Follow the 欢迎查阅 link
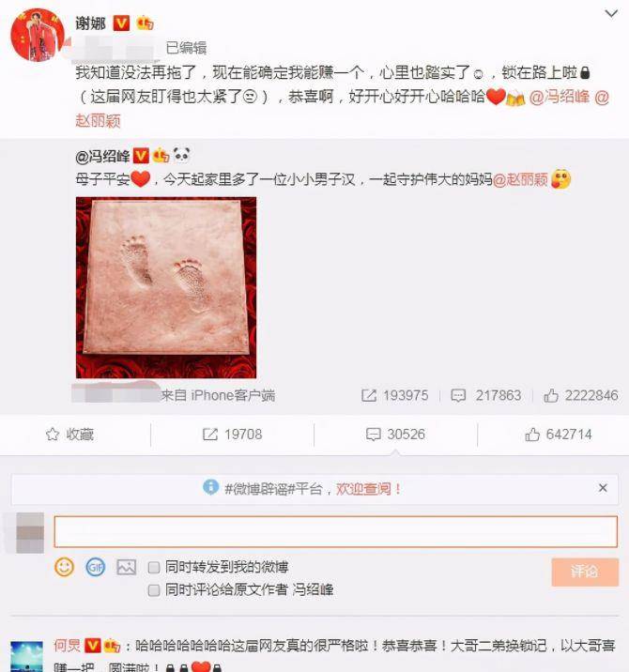629x672 pixels. click(368, 489)
